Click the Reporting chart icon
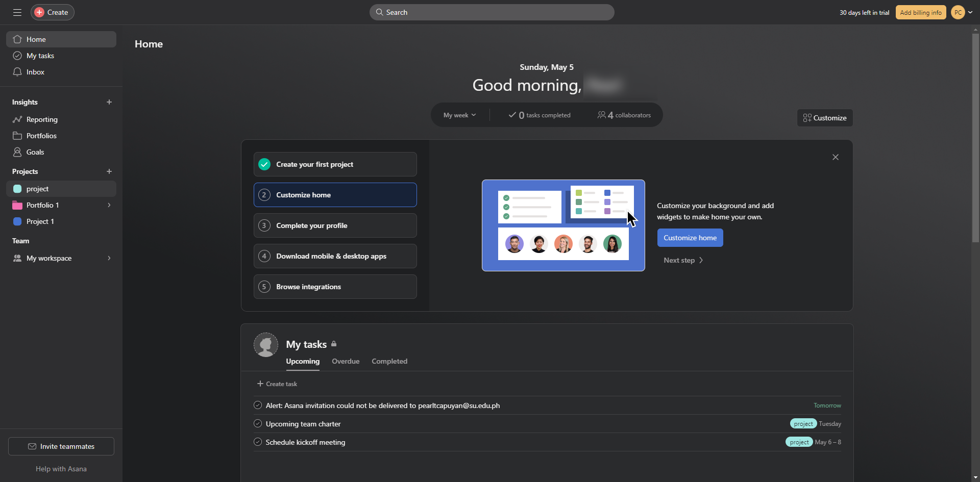 (x=17, y=119)
